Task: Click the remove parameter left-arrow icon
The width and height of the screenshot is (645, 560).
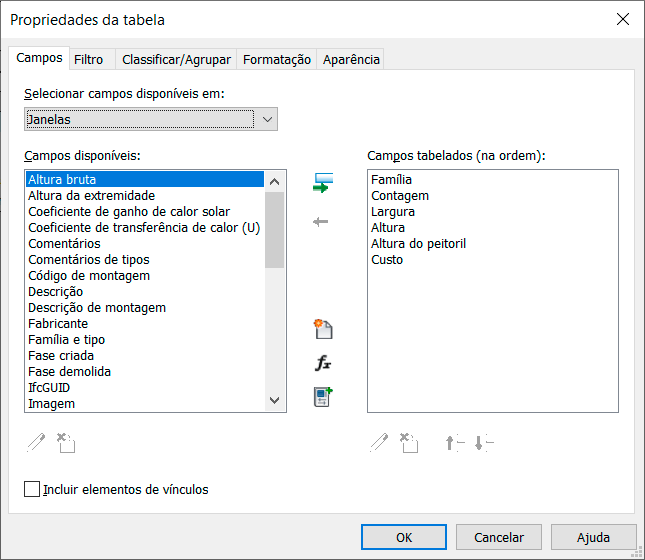Action: pos(320,222)
